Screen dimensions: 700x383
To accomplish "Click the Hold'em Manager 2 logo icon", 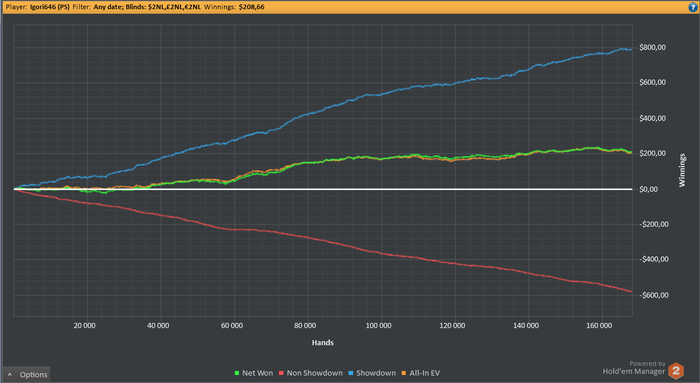I will click(676, 371).
